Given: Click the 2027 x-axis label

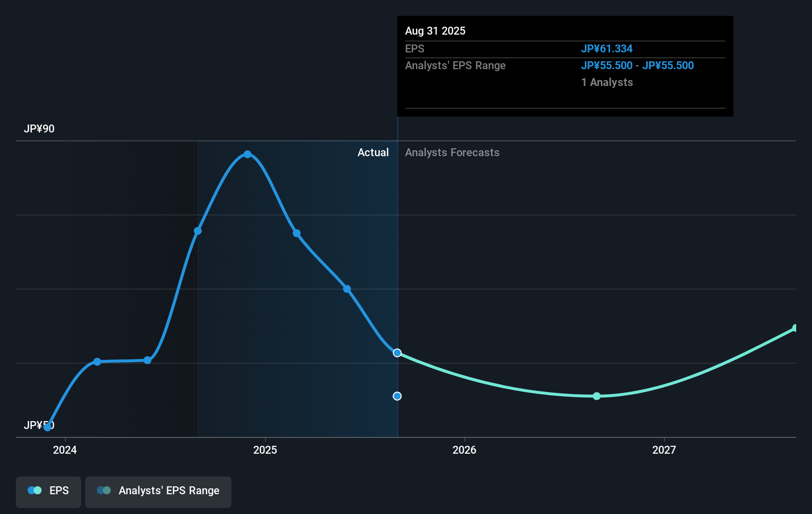Looking at the screenshot, I should point(664,450).
